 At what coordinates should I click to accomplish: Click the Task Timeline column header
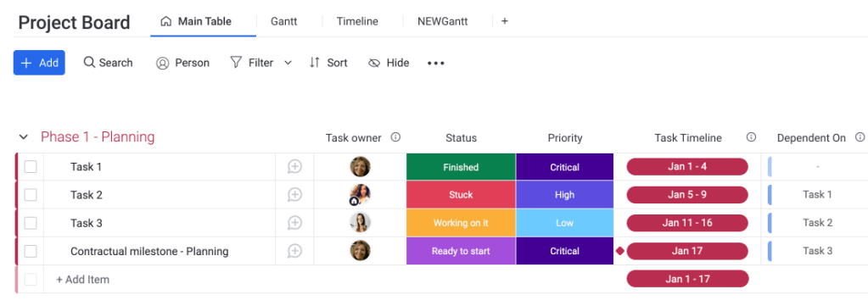(x=688, y=138)
